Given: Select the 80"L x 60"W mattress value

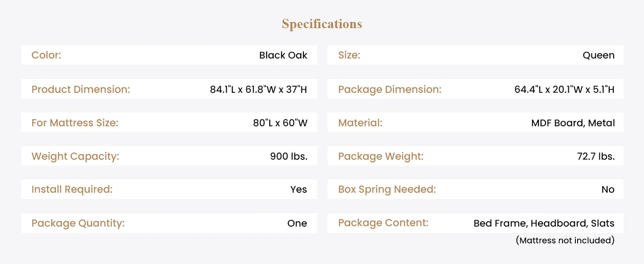Looking at the screenshot, I should [x=280, y=123].
